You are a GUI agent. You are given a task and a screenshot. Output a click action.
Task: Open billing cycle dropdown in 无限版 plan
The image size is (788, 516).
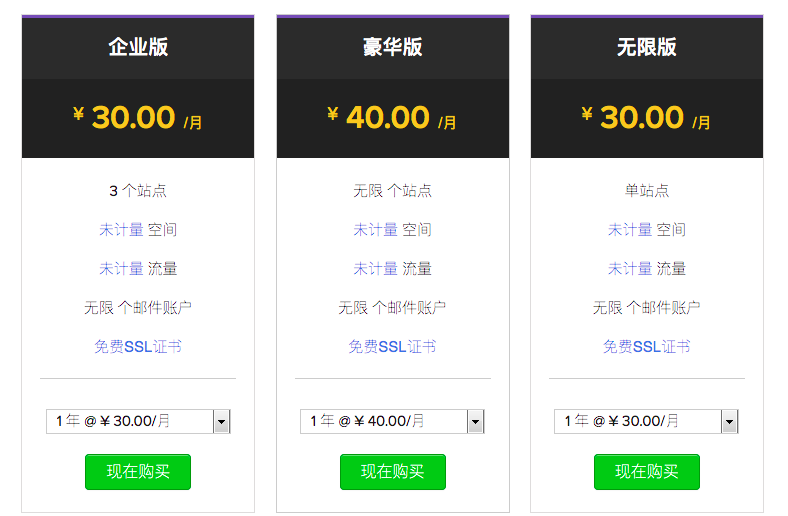[x=646, y=421]
